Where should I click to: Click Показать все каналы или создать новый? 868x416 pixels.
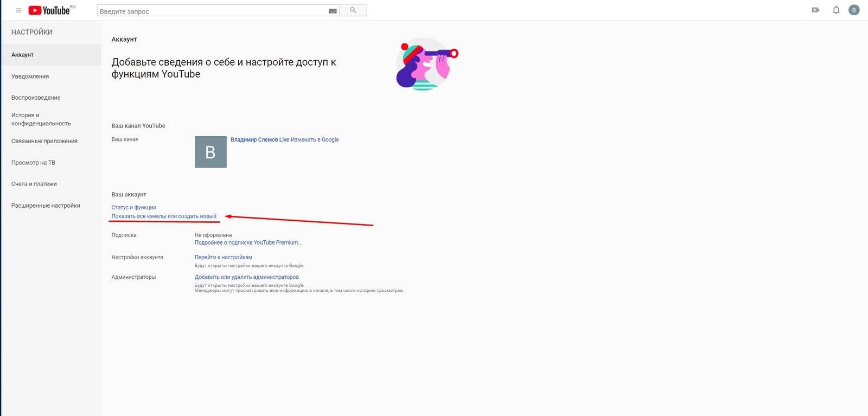(x=164, y=216)
